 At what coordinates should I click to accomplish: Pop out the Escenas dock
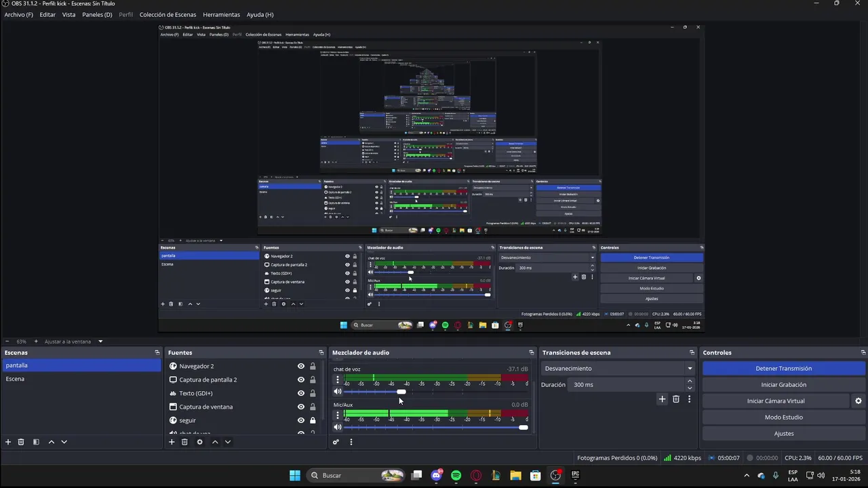(157, 352)
